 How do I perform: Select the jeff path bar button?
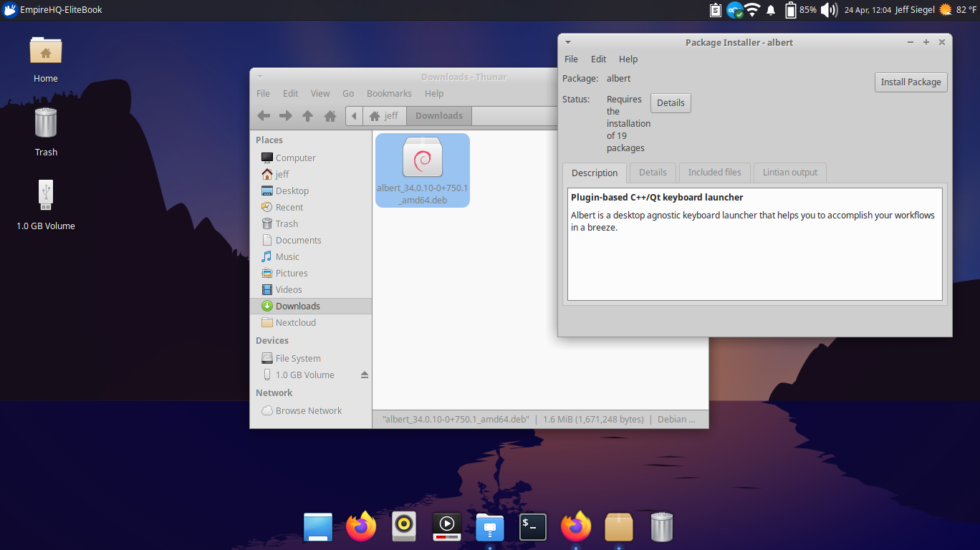click(x=384, y=115)
